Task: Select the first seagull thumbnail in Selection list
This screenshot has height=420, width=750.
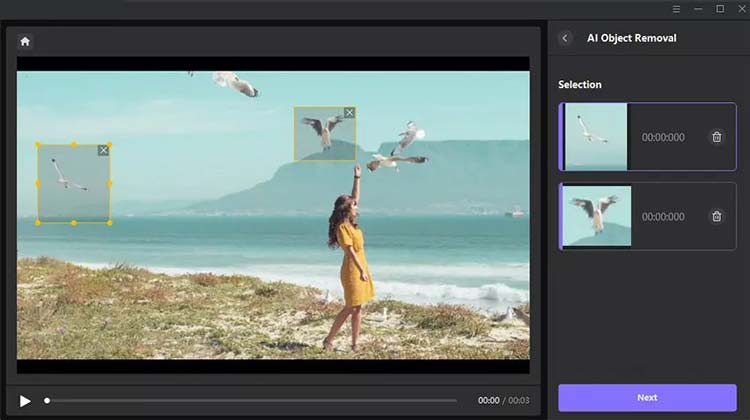Action: click(596, 137)
